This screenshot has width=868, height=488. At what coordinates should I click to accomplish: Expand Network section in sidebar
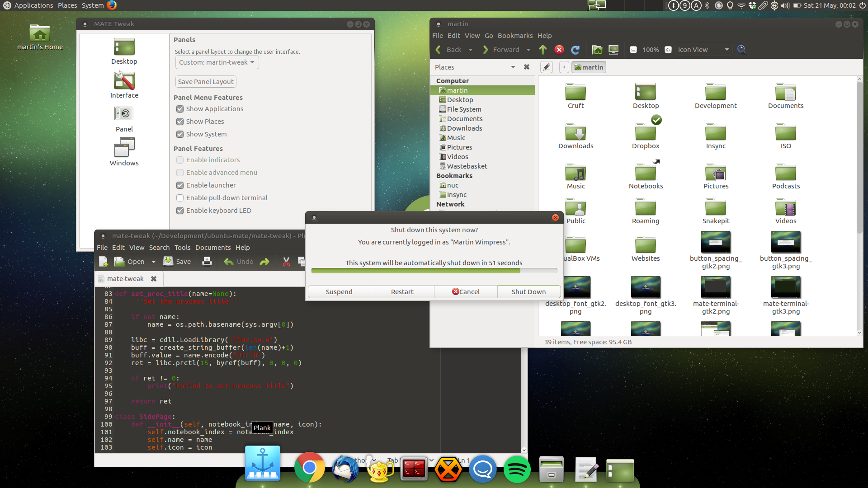point(451,204)
